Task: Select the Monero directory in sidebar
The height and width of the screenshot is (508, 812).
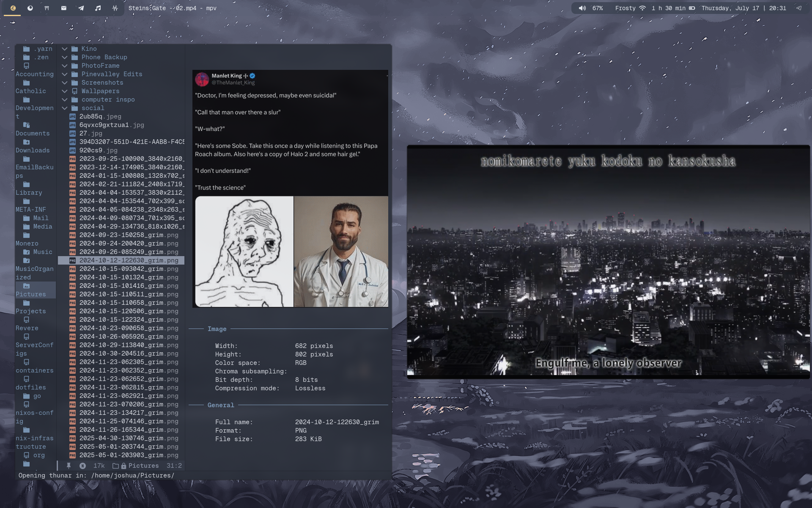Action: (27, 243)
